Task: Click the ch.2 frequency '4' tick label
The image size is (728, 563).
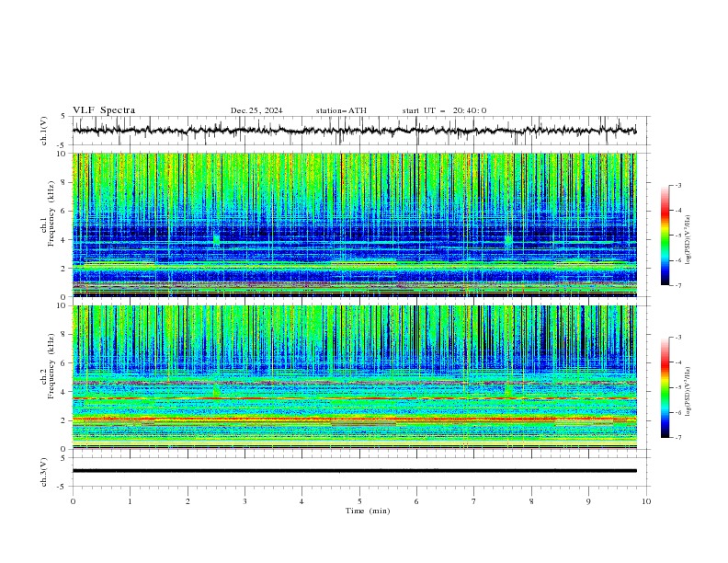Action: (x=65, y=392)
